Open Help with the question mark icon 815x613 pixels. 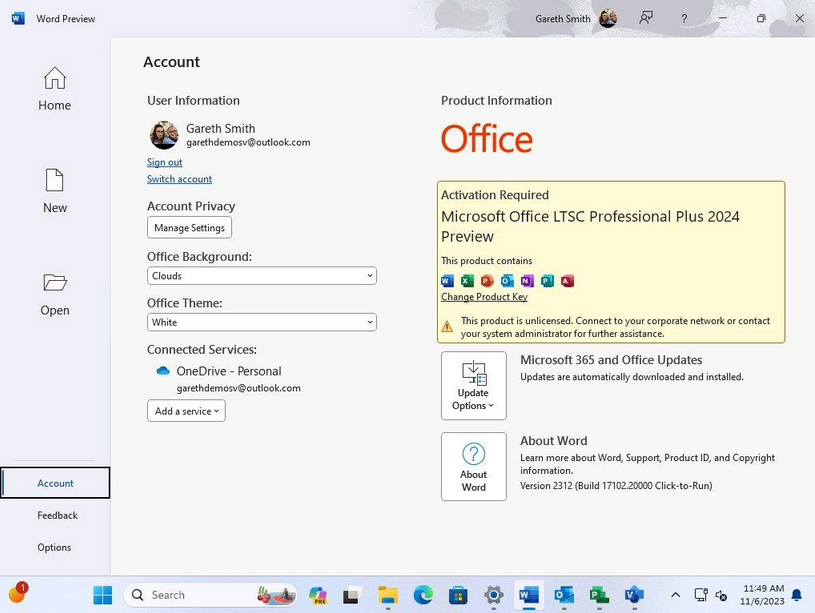tap(684, 19)
